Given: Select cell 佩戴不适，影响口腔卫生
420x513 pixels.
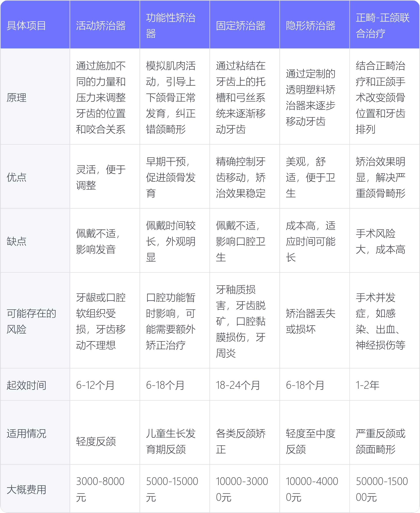Looking at the screenshot, I should [245, 240].
